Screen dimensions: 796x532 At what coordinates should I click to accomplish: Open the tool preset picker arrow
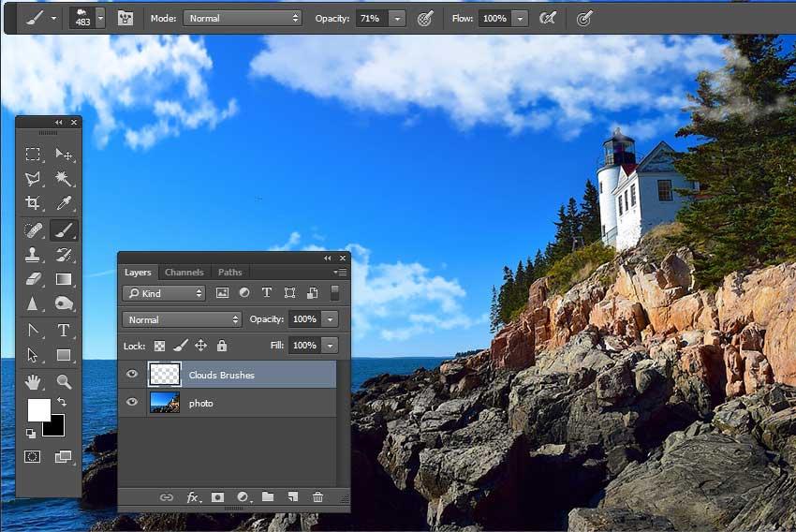tap(53, 19)
